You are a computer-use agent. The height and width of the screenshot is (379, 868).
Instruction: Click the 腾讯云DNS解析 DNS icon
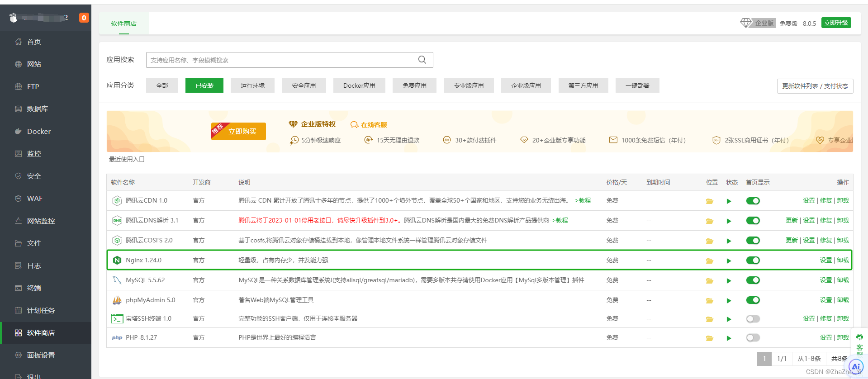[117, 220]
